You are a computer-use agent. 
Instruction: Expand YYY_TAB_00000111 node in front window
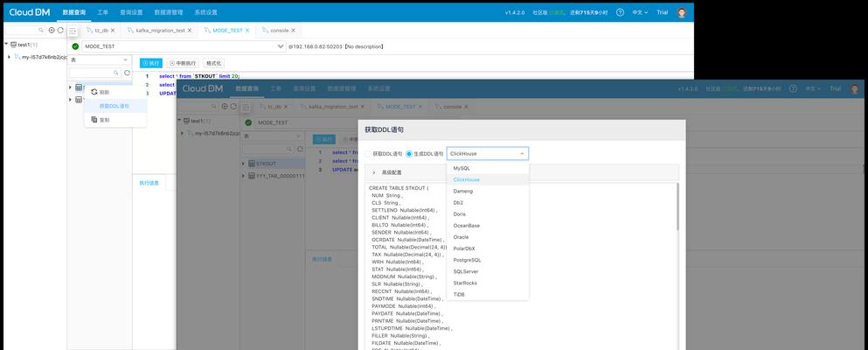[243, 176]
